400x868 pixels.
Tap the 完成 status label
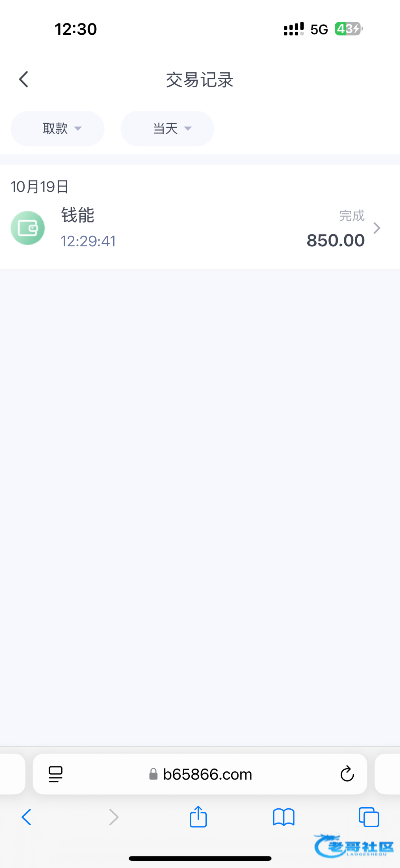[351, 216]
